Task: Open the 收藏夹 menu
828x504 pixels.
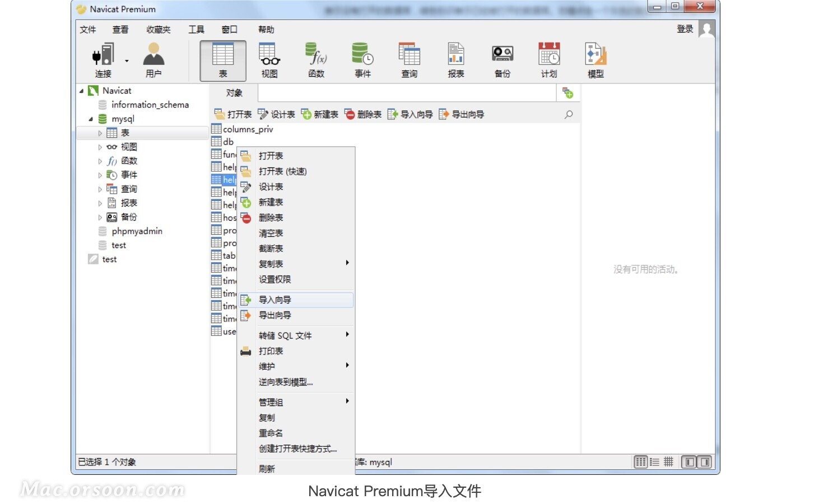Action: tap(159, 30)
